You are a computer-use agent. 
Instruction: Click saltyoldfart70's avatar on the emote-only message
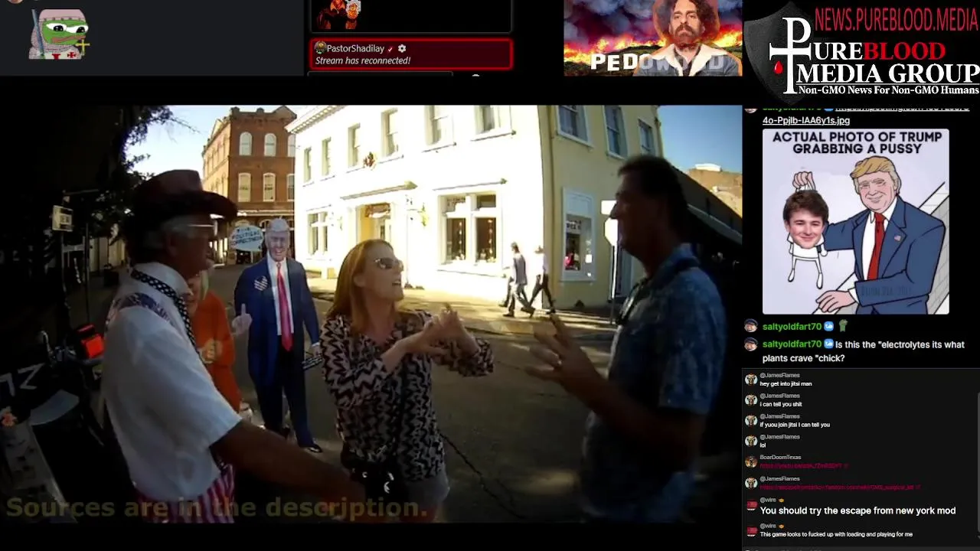[x=751, y=327]
